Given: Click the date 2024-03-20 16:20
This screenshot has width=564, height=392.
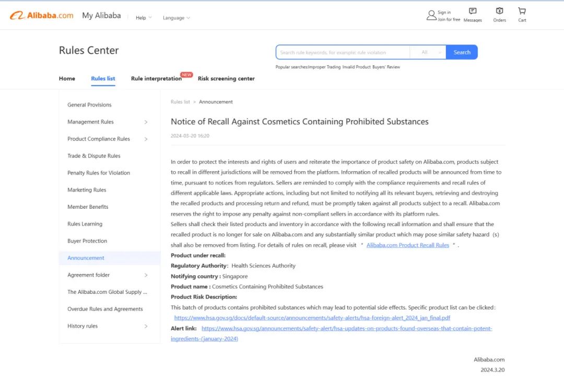Looking at the screenshot, I should click(190, 136).
